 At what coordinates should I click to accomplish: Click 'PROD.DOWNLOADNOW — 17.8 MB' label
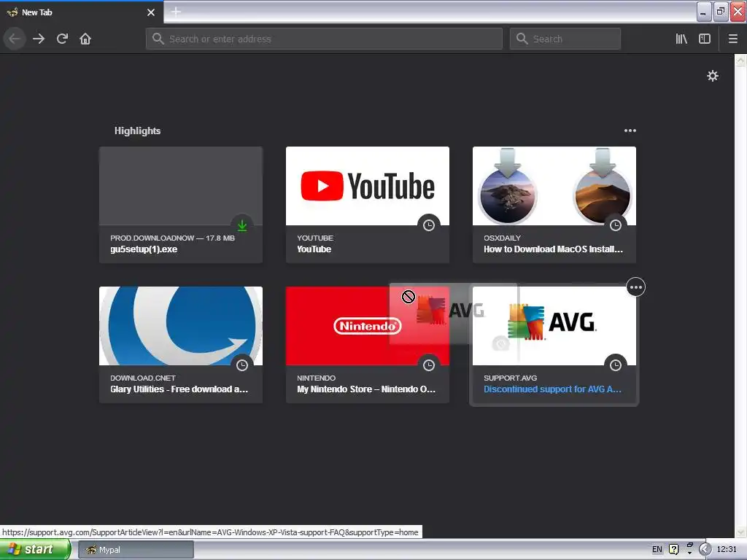pyautogui.click(x=172, y=238)
